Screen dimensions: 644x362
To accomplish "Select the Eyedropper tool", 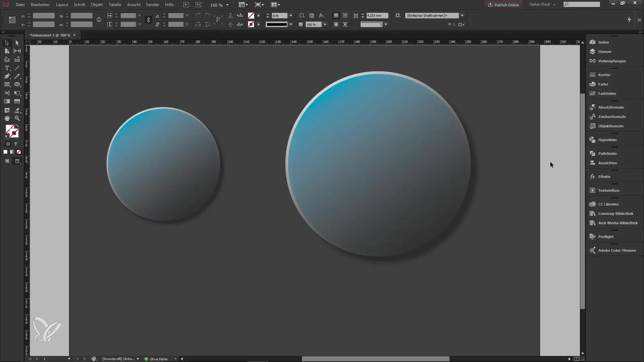I will point(17,110).
